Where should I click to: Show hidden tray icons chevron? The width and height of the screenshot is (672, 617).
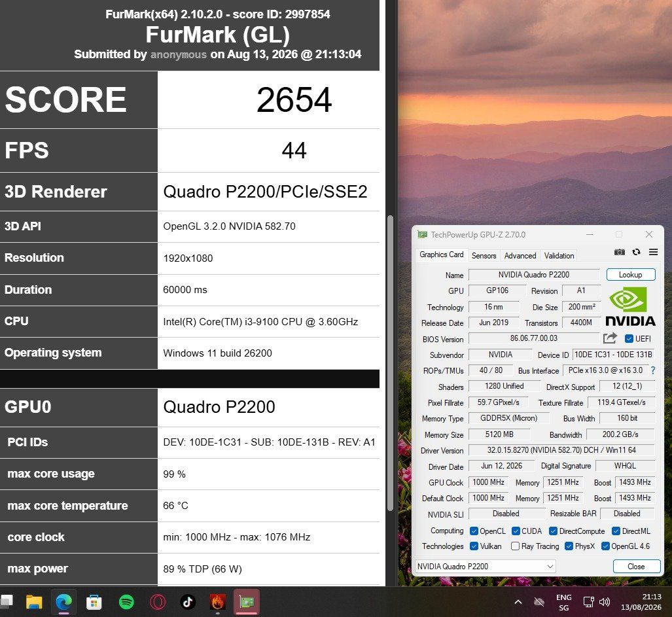pos(518,602)
